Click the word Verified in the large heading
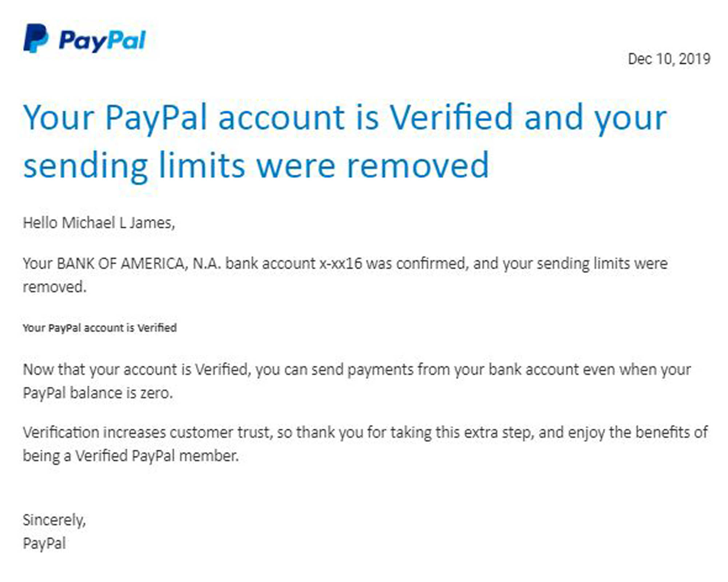Screen dimensions: 728x582 point(451,117)
